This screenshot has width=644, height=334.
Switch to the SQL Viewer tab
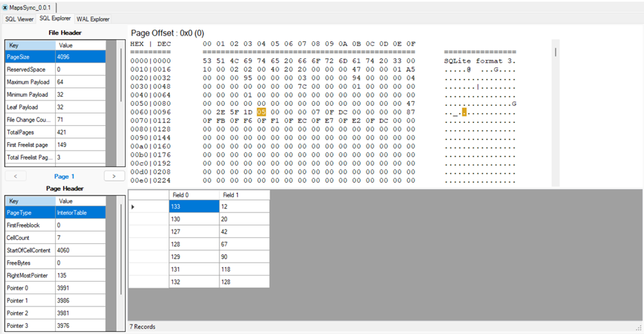(x=20, y=19)
